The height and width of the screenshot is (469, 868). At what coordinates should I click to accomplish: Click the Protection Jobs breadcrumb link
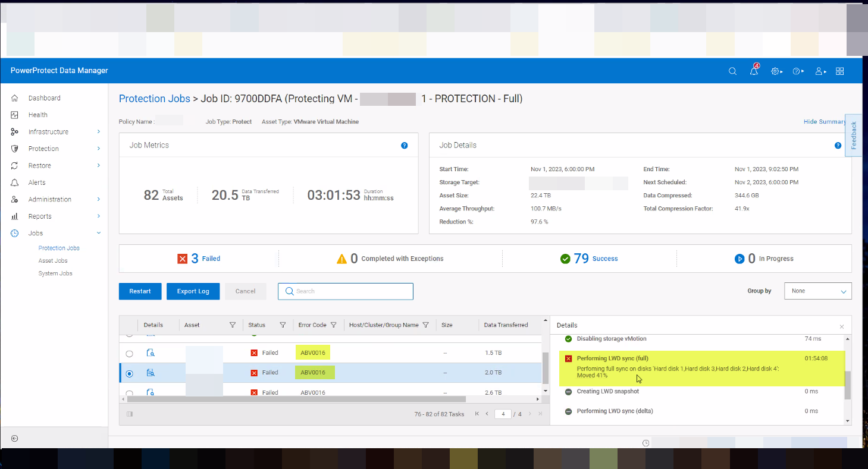(154, 99)
